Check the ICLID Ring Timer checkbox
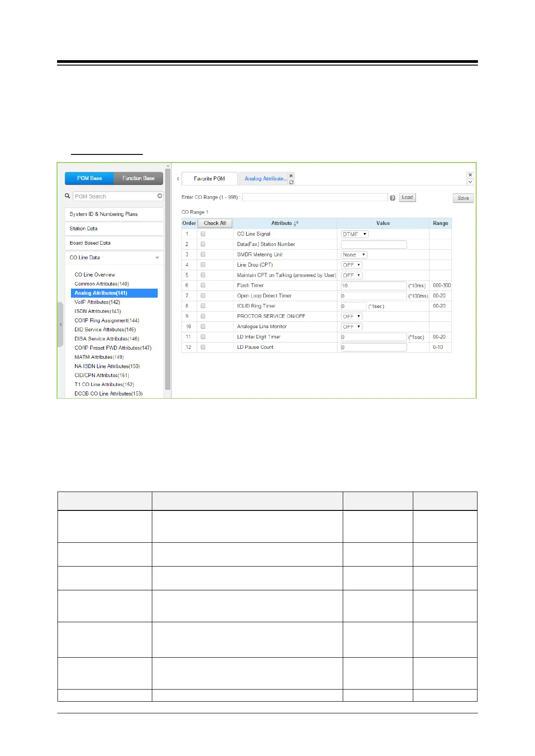The width and height of the screenshot is (535, 756). coord(203,306)
